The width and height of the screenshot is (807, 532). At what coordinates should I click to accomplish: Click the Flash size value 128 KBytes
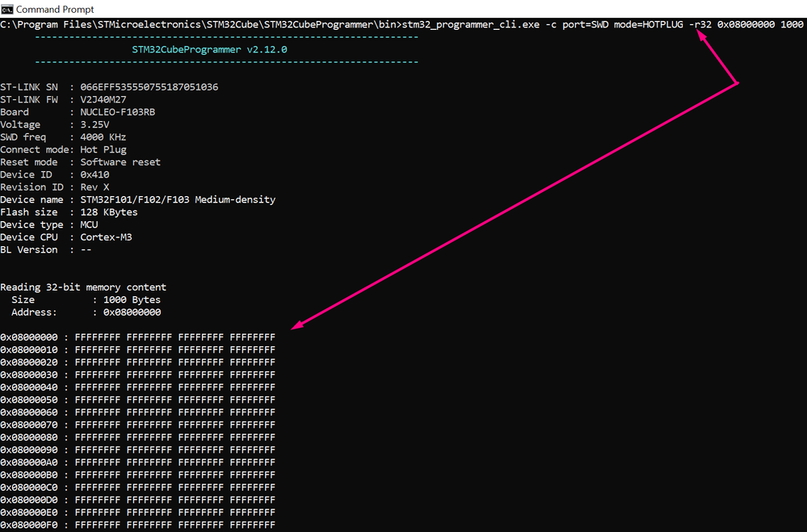[x=109, y=212]
